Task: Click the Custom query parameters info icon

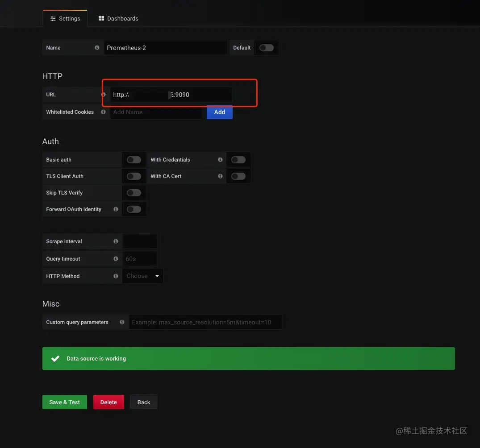Action: coord(122,322)
